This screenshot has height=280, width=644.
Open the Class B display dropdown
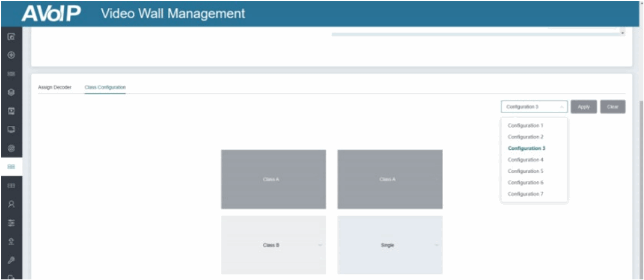(273, 245)
